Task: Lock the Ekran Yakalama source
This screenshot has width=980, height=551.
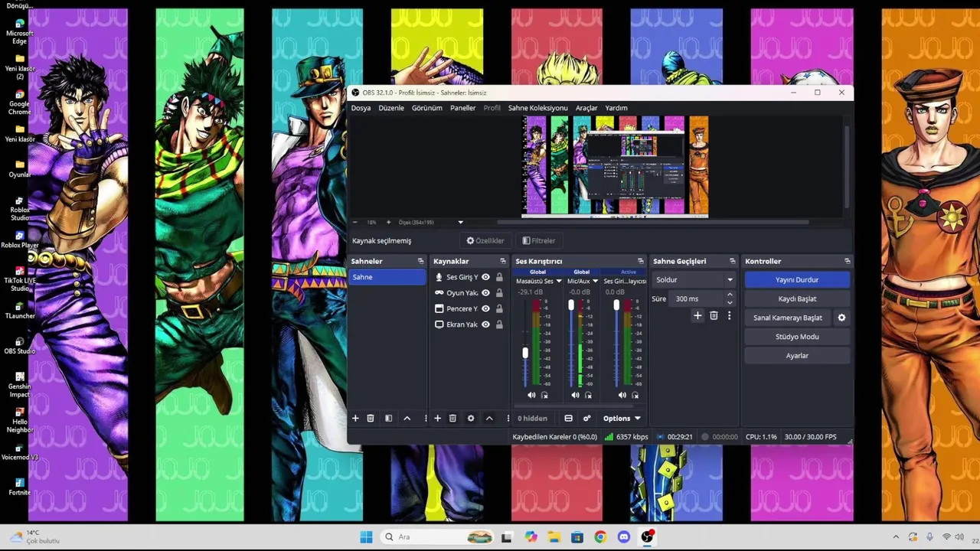Action: tap(499, 324)
